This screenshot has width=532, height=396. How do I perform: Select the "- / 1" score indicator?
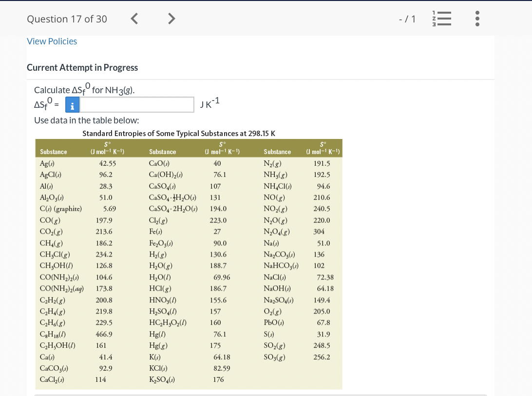[x=407, y=19]
